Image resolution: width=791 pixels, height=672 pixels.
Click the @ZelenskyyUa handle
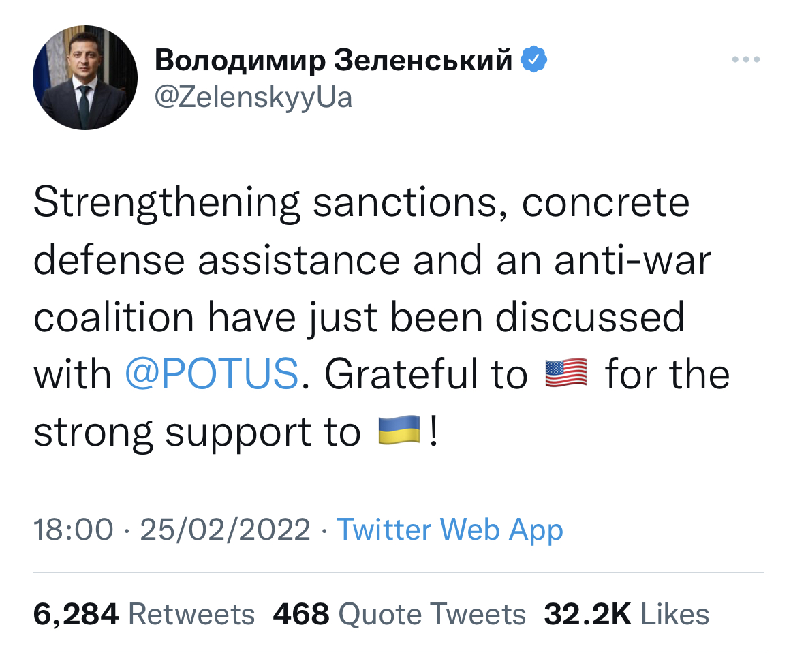pyautogui.click(x=253, y=96)
